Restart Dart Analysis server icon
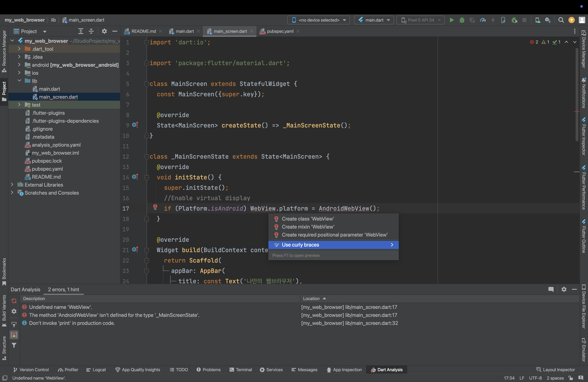The image size is (588, 382). (14, 301)
